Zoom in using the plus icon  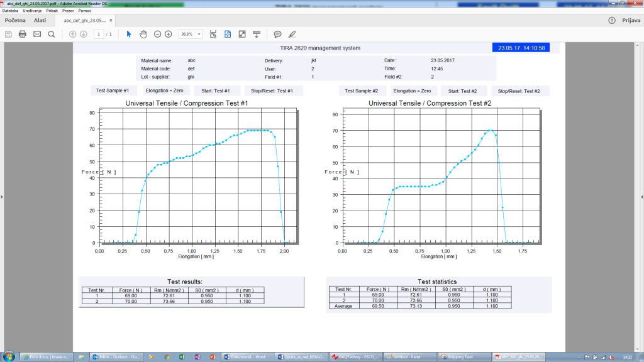[x=168, y=35]
